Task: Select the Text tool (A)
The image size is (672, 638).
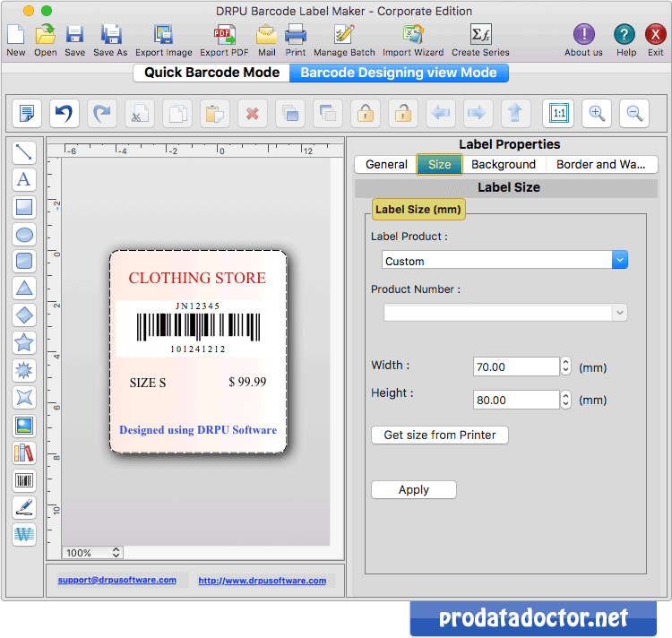Action: (24, 179)
